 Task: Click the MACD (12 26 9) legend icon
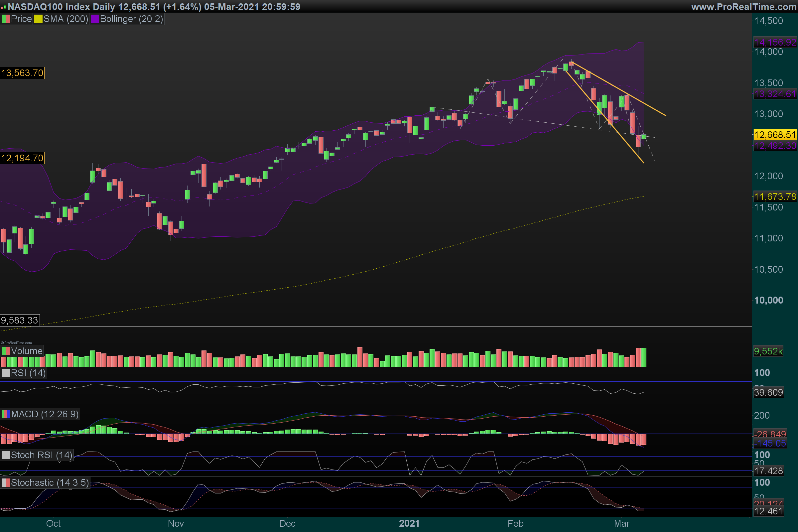[x=6, y=414]
